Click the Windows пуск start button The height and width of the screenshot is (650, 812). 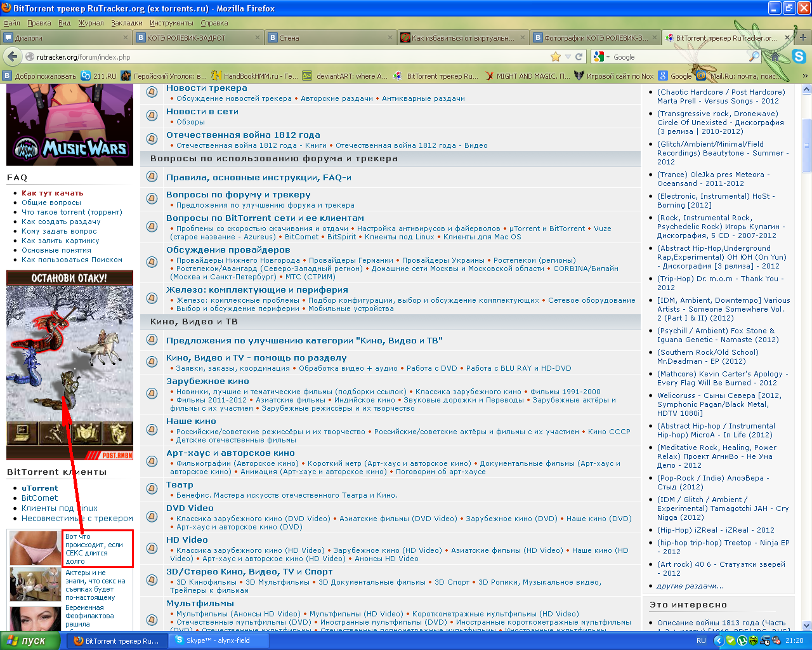30,640
